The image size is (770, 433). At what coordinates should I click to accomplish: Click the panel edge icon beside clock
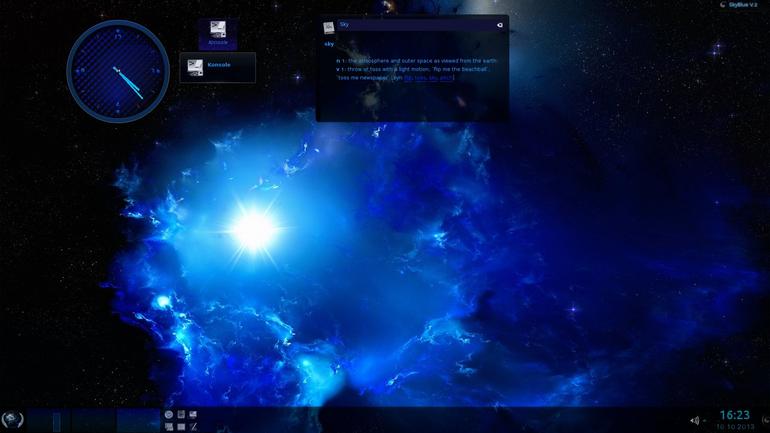pos(766,420)
